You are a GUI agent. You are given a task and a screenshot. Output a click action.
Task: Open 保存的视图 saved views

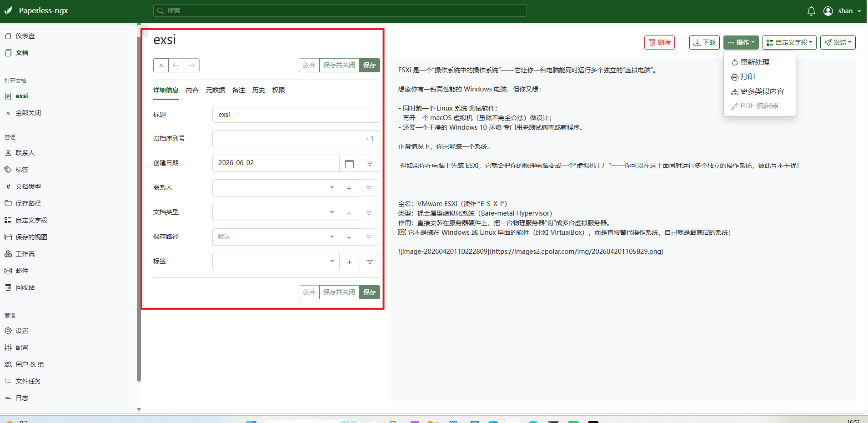coord(26,237)
